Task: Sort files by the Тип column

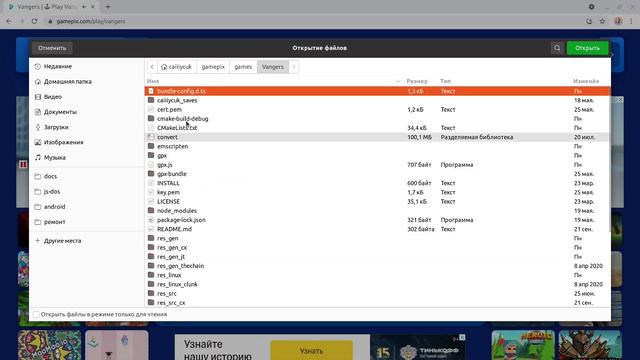Action: 445,81
